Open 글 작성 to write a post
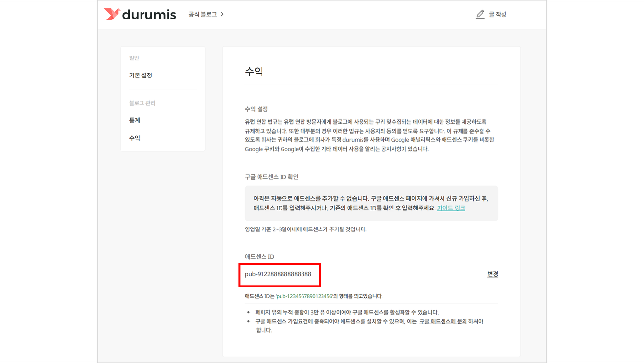The width and height of the screenshot is (644, 363). [498, 15]
